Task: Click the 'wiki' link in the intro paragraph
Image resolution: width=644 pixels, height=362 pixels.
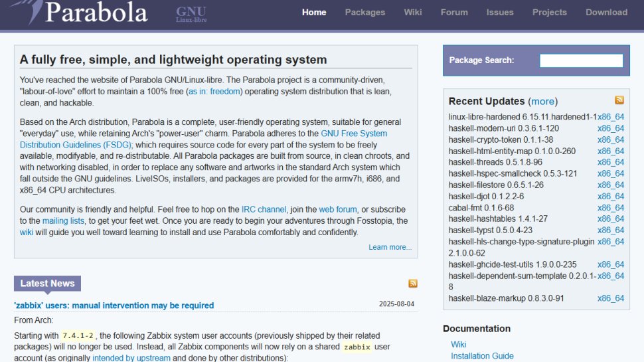Action: point(27,232)
